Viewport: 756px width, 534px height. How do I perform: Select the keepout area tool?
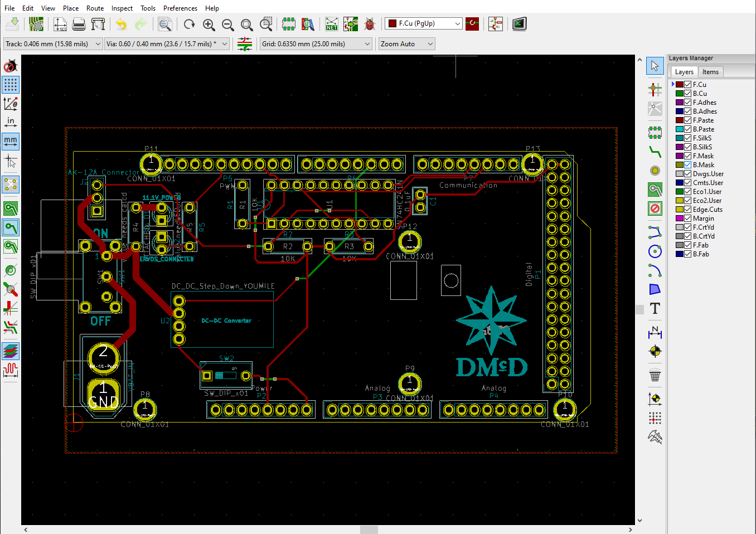[x=655, y=209]
